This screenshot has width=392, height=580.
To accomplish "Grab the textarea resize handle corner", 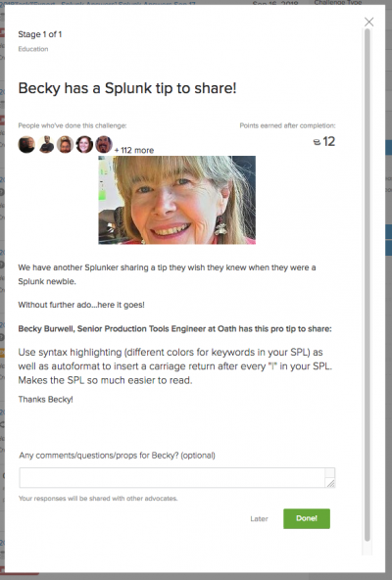I will (x=331, y=483).
